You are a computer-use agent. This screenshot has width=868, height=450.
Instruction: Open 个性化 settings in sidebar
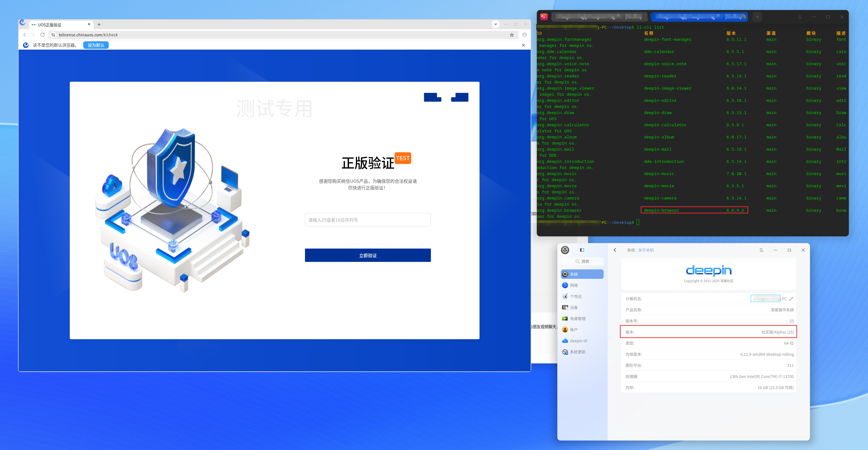(582, 296)
